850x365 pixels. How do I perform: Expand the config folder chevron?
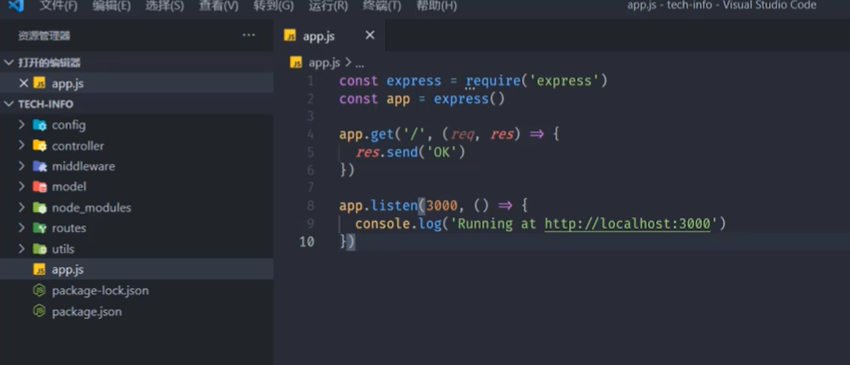coord(22,125)
